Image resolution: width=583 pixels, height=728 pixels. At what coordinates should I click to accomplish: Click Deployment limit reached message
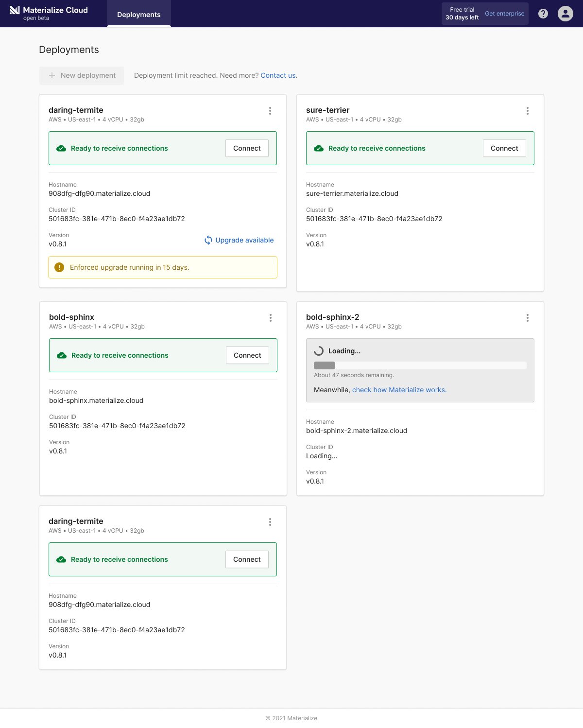click(196, 75)
